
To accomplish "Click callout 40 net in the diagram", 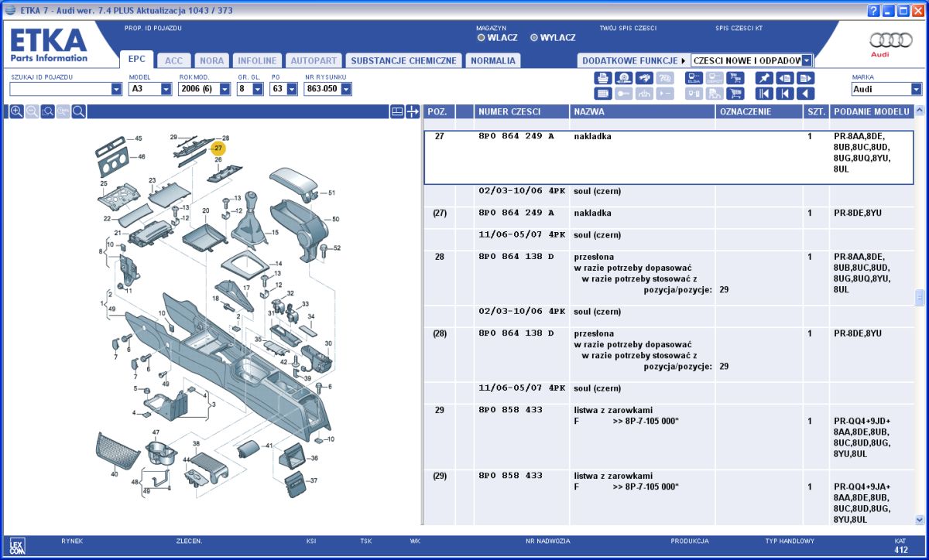I will 115,474.
